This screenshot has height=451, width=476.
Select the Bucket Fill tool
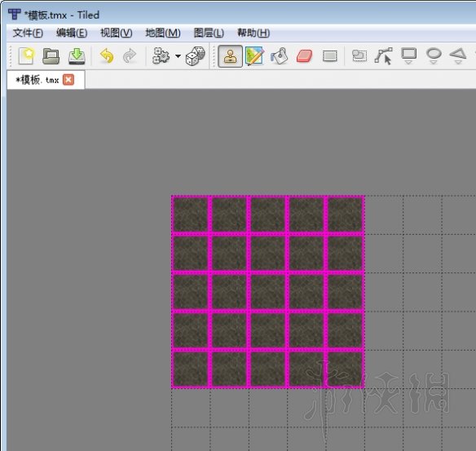(280, 56)
